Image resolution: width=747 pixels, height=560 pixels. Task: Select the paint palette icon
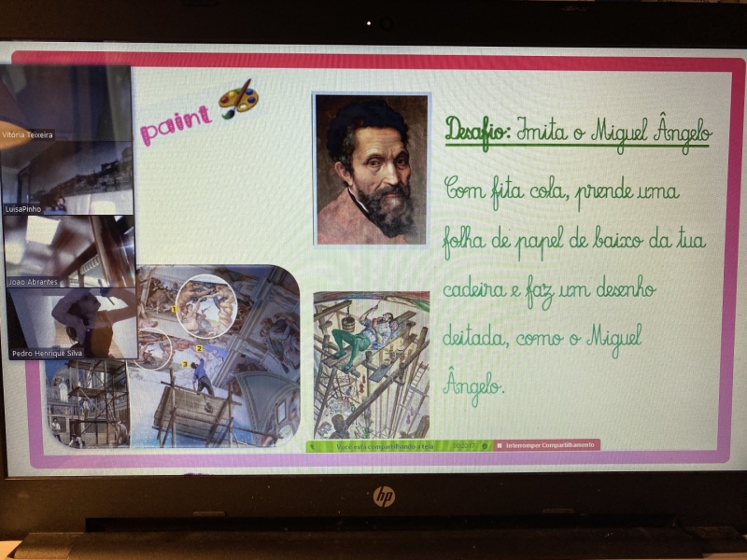(238, 99)
